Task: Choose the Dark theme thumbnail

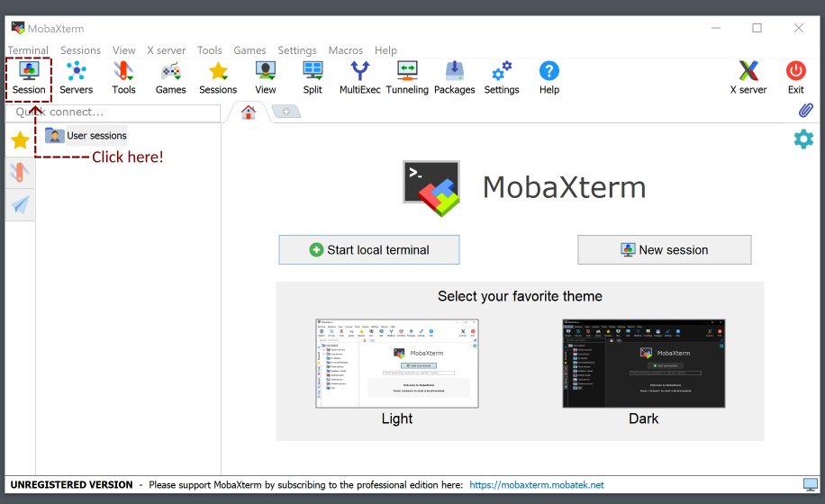Action: click(643, 364)
